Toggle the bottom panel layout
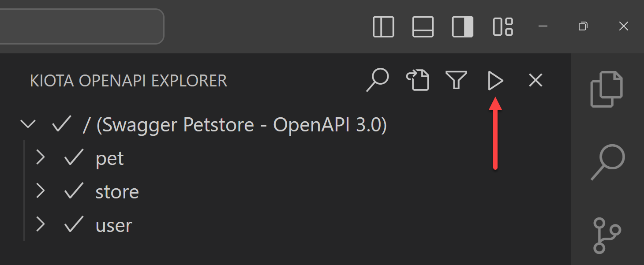This screenshot has width=644, height=265. point(423,27)
